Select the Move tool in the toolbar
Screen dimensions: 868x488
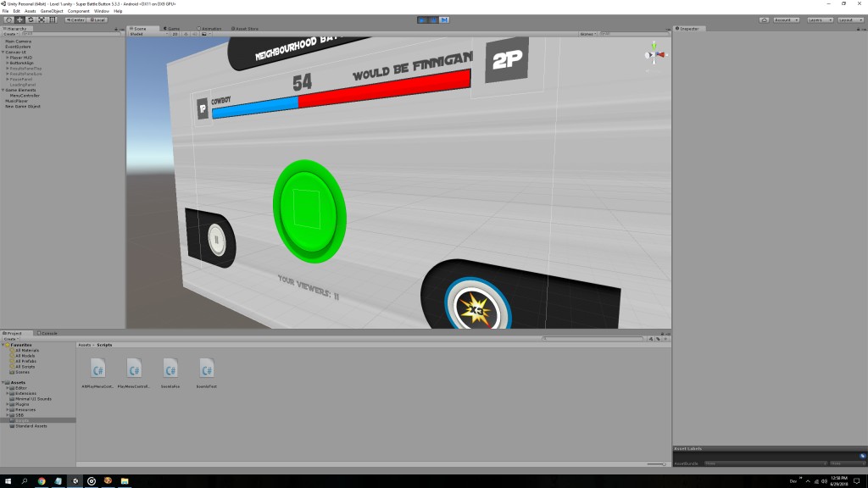(x=19, y=19)
